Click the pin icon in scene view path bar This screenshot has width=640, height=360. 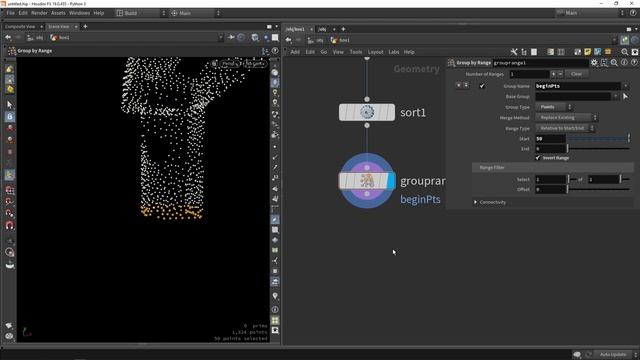(231, 38)
